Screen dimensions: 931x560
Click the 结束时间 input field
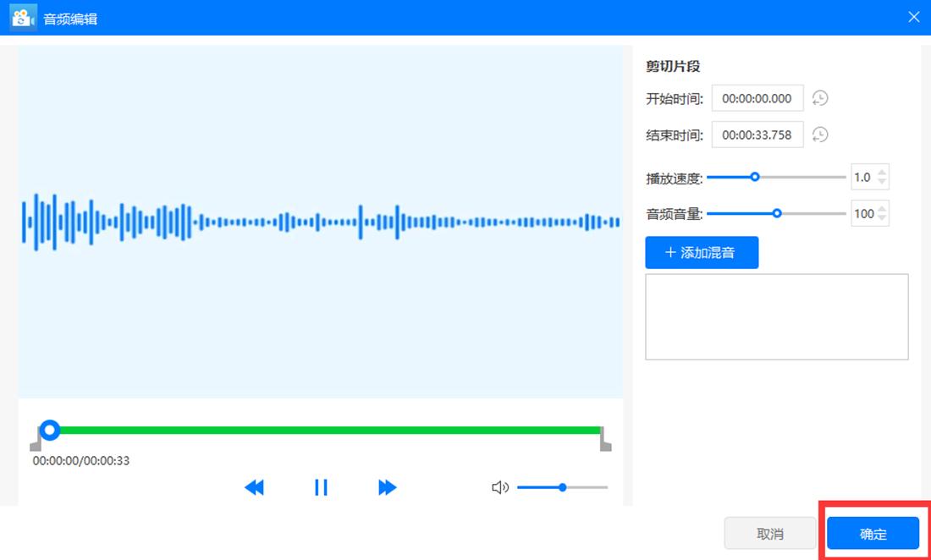756,135
